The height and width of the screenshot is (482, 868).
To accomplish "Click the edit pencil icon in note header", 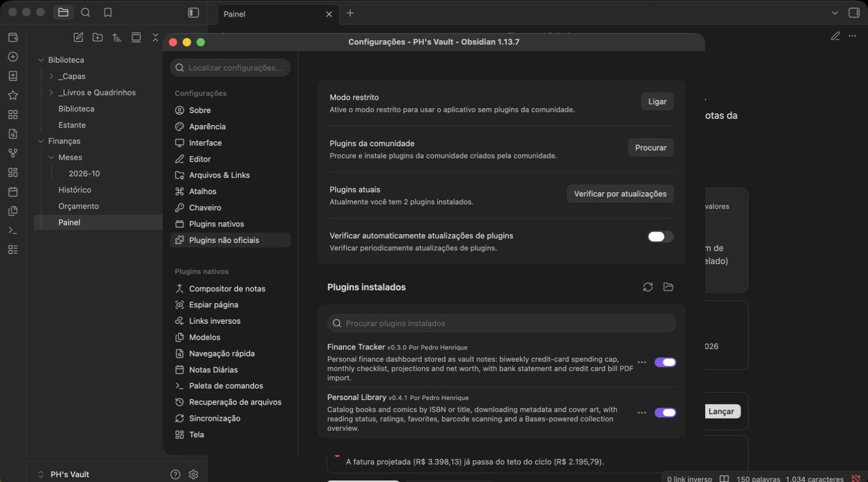I will click(836, 36).
